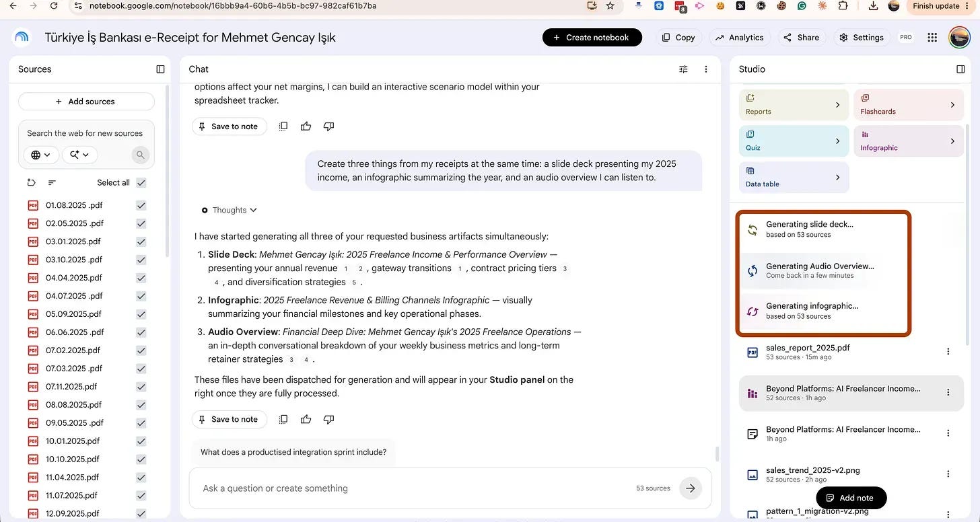Viewport: 980px width, 522px height.
Task: Copy the spreadsheet tracker response
Action: (283, 126)
